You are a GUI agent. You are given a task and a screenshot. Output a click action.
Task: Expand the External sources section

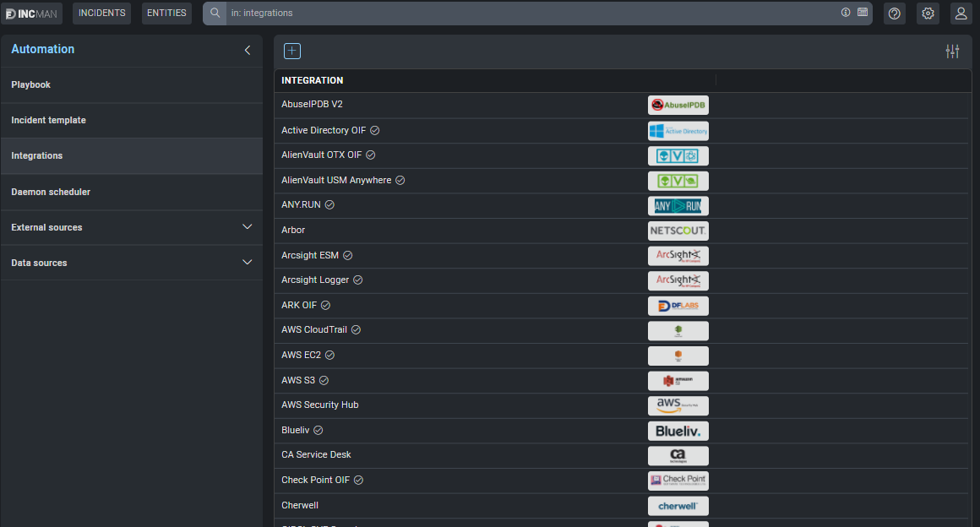pos(247,226)
